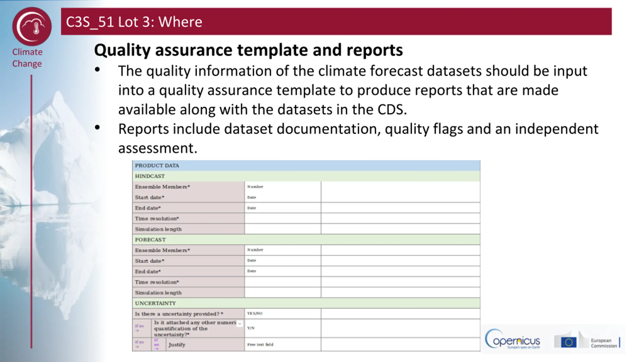Screen dimensions: 644x362
Task: Click the first bullet paragraph about quality information
Action: click(x=352, y=90)
